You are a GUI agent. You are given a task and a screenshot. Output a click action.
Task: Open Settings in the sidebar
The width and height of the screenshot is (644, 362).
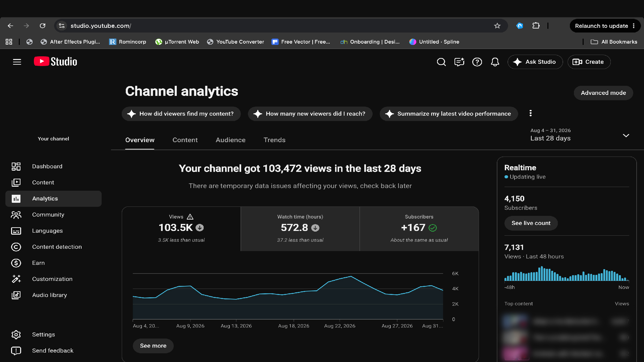coord(53,335)
